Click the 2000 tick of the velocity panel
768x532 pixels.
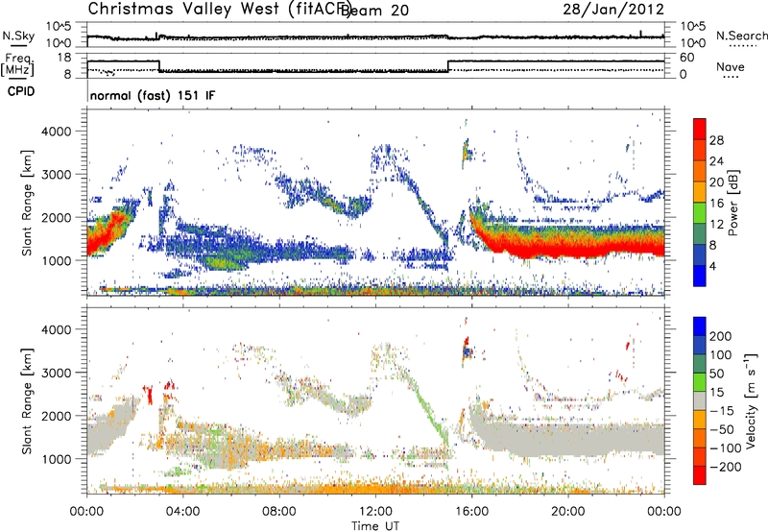pyautogui.click(x=56, y=416)
